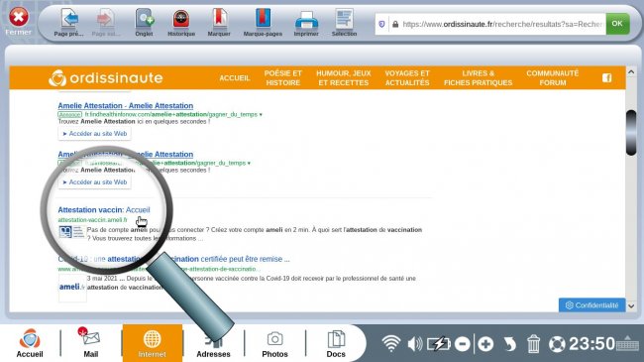Viewport: 644px width, 362px height.
Task: Open VOYAGES ET ACTUALITÉS menu
Action: [407, 77]
